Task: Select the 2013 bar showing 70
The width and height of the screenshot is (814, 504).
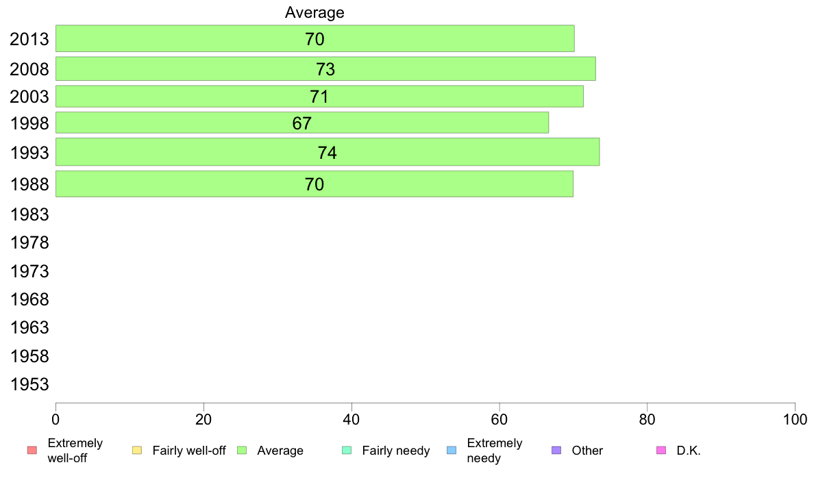Action: [314, 38]
